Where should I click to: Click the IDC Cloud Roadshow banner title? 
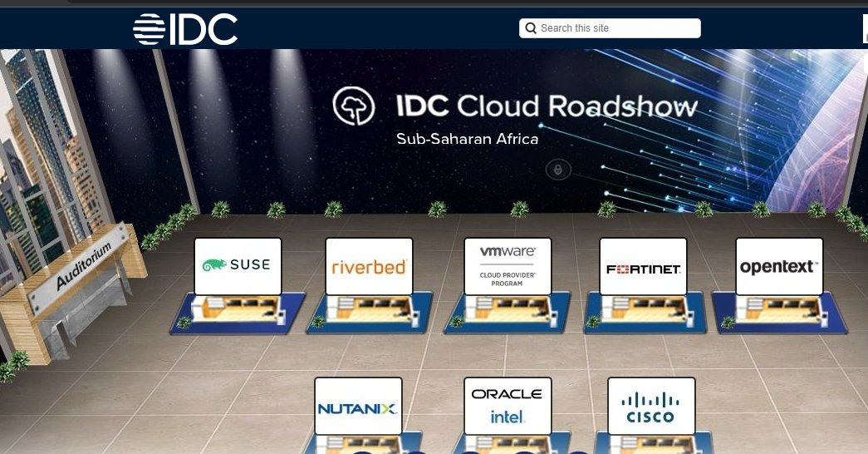(x=547, y=106)
